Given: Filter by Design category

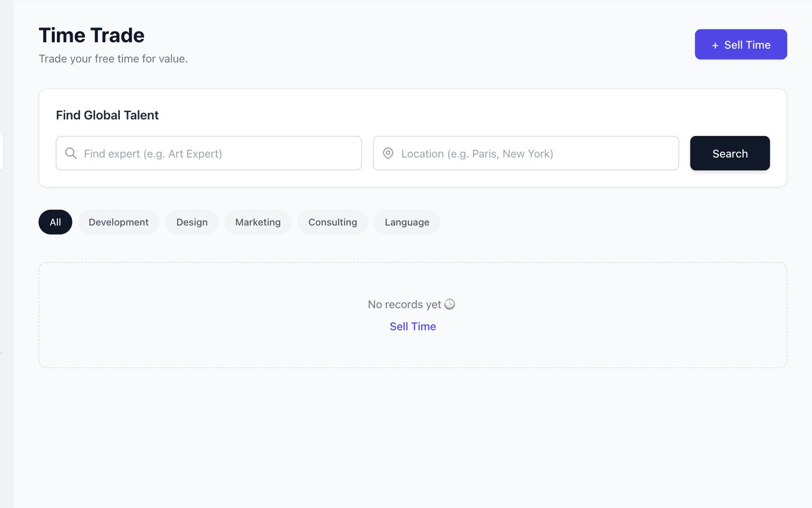Looking at the screenshot, I should [192, 222].
